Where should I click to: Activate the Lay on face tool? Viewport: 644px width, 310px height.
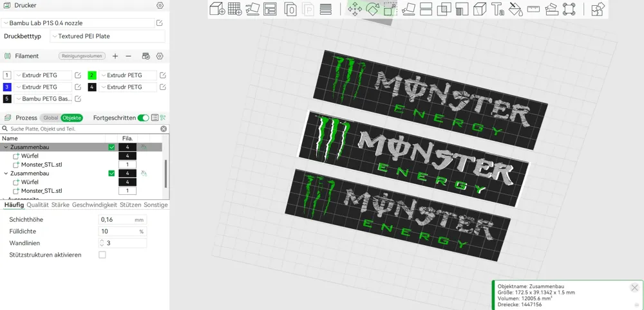click(x=408, y=8)
